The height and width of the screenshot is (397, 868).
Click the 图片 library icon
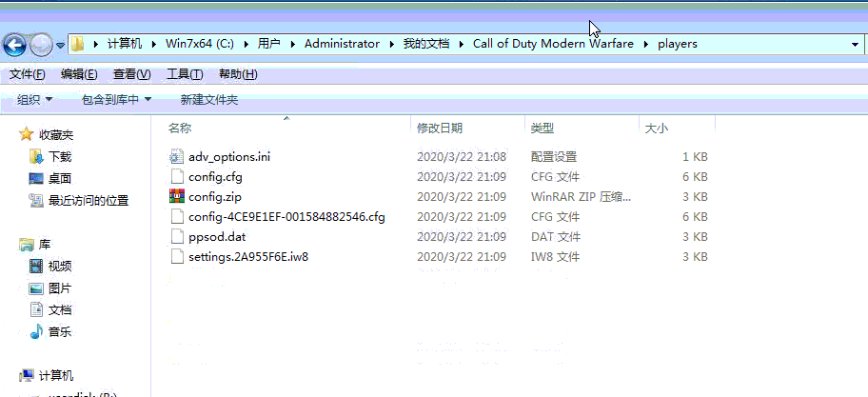point(36,288)
